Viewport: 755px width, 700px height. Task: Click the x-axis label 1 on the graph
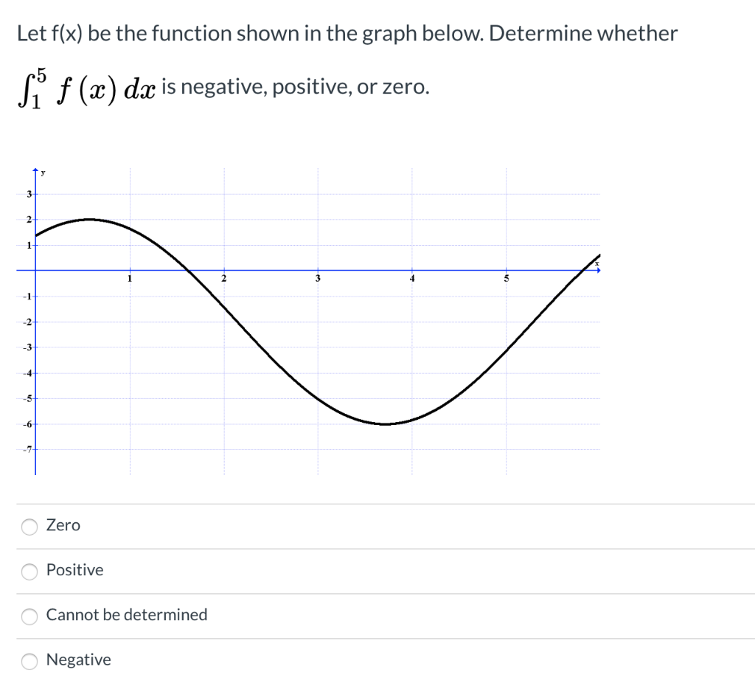130,279
